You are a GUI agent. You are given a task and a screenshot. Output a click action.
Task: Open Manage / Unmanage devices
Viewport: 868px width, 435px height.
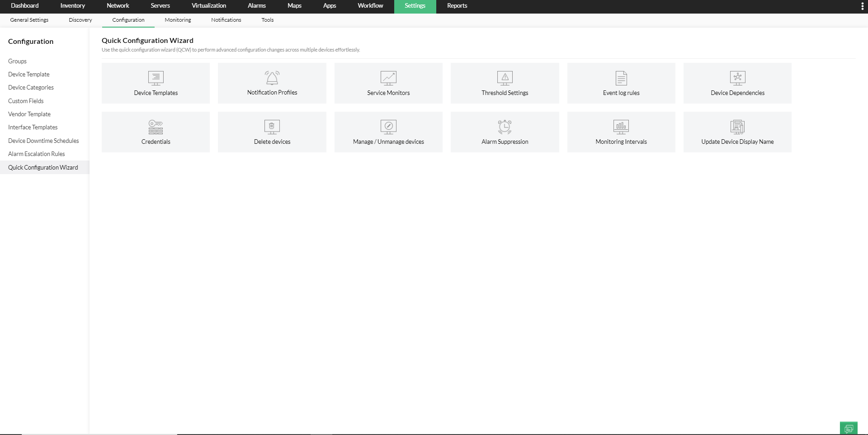[x=388, y=132]
